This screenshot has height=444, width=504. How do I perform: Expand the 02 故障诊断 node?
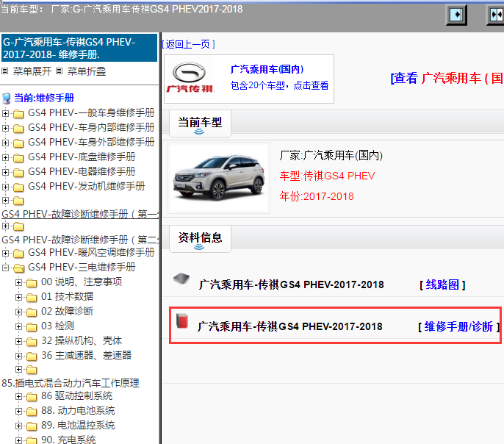pos(18,312)
